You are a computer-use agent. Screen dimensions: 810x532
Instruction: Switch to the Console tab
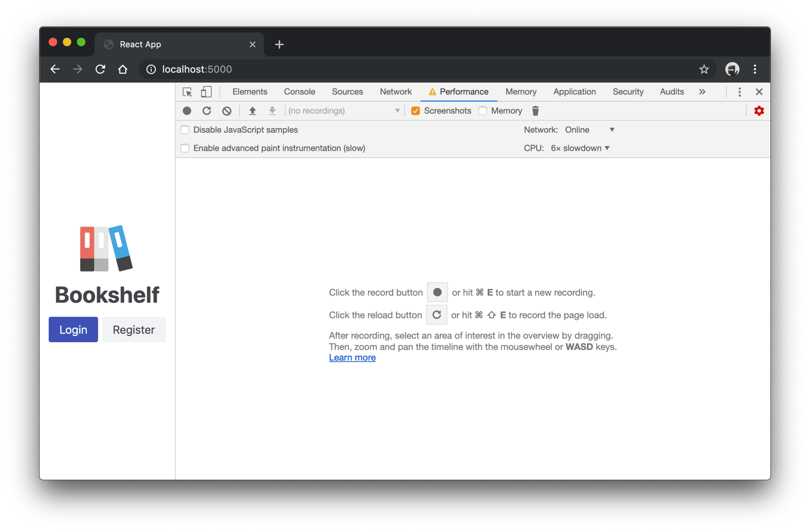tap(299, 92)
